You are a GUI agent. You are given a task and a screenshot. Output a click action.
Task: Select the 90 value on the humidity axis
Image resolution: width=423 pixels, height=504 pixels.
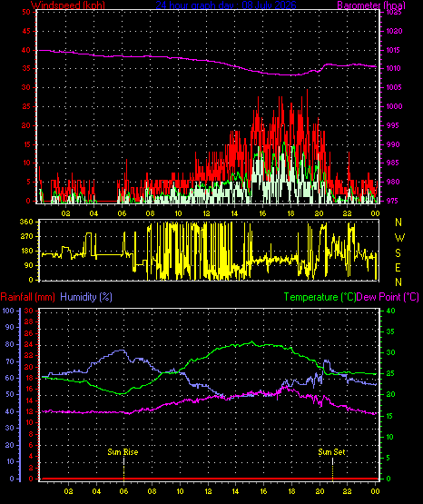click(10, 327)
